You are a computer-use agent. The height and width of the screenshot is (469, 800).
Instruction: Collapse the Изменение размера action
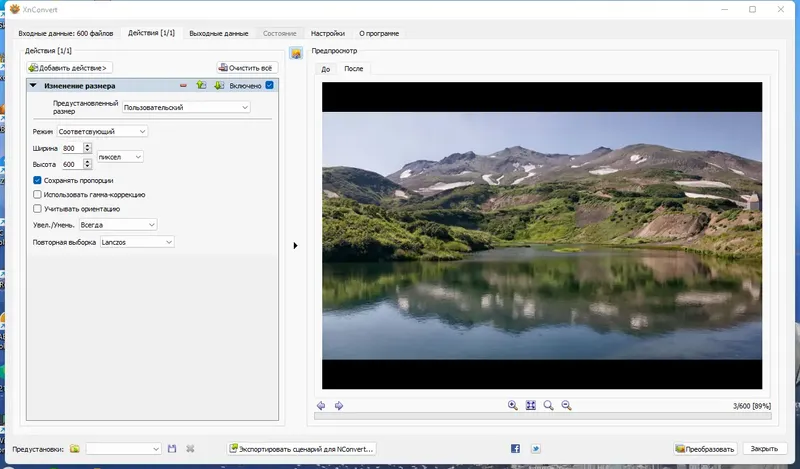click(x=33, y=86)
